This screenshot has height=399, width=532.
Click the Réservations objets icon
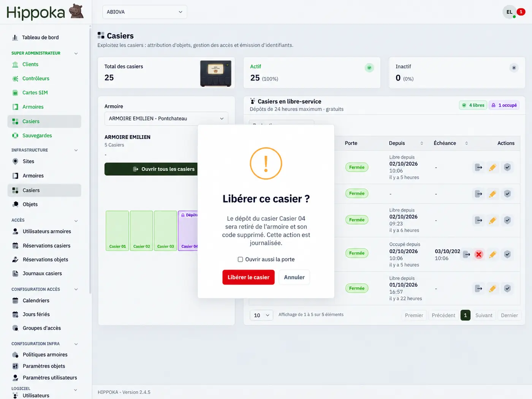[x=15, y=260]
